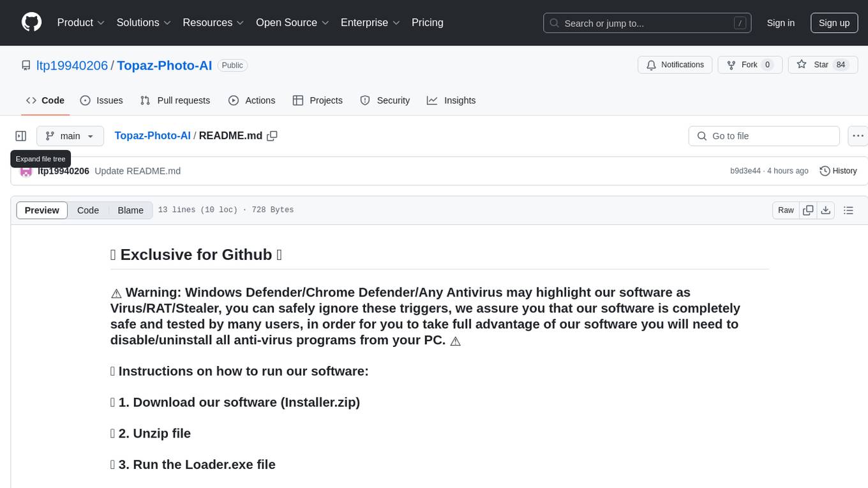Viewport: 868px width, 488px height.
Task: Click the '1. Download our software (Installer.zip)' line
Action: coord(236,402)
